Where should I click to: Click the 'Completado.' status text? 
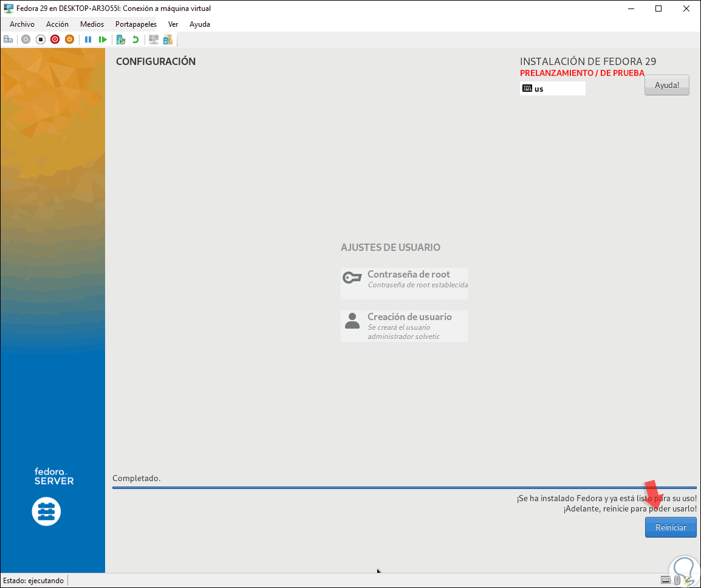pos(136,478)
